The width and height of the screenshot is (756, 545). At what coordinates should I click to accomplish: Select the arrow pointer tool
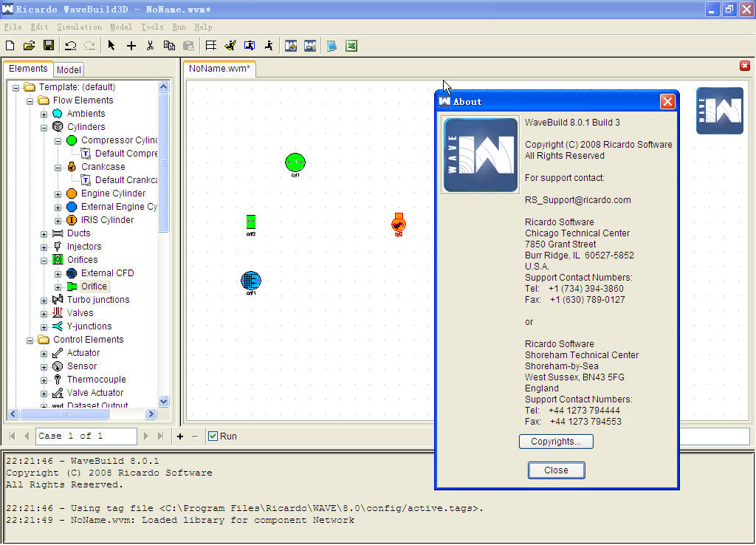coord(112,46)
